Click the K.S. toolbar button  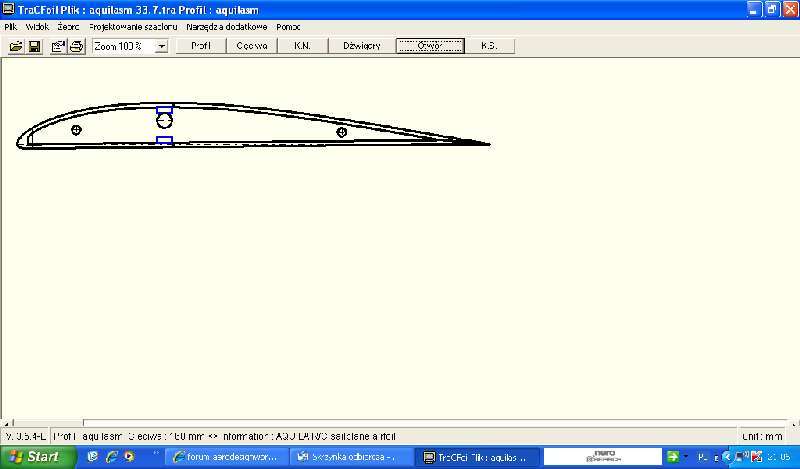(x=489, y=46)
